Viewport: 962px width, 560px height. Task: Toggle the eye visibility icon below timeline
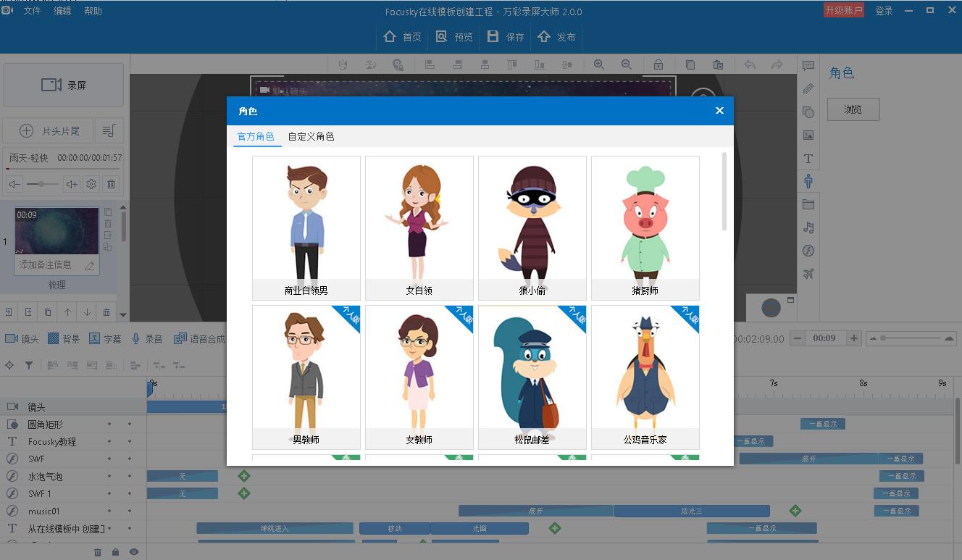click(x=133, y=552)
